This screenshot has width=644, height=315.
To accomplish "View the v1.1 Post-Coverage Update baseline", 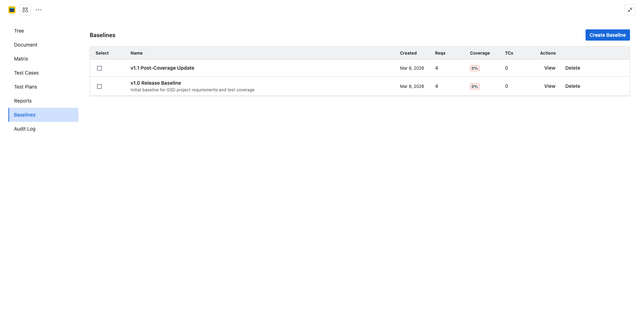I will pyautogui.click(x=549, y=68).
